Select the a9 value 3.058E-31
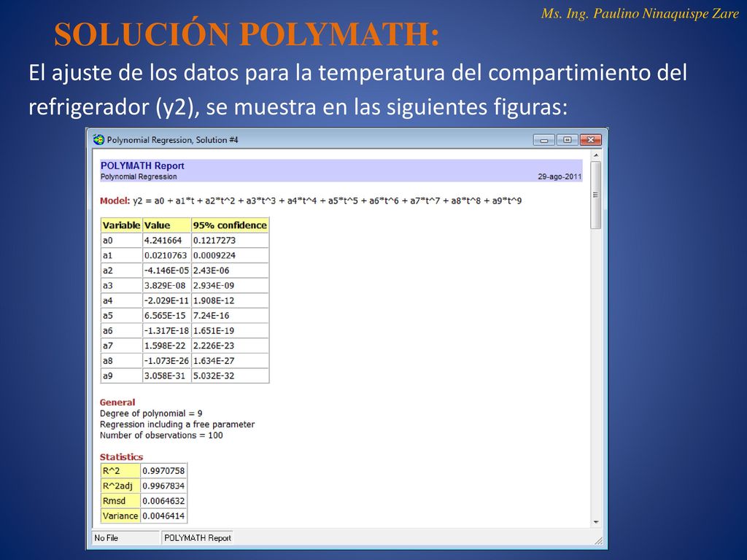Screen dimensions: 747x560 pyautogui.click(x=167, y=376)
